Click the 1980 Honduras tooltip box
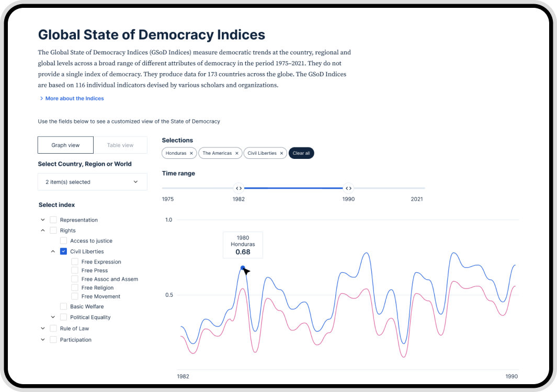557x392 pixels. 243,245
